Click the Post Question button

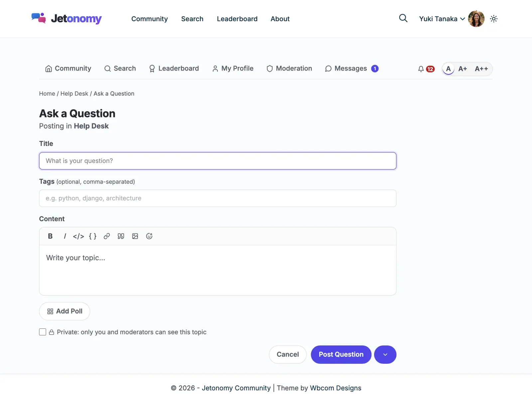pos(341,354)
